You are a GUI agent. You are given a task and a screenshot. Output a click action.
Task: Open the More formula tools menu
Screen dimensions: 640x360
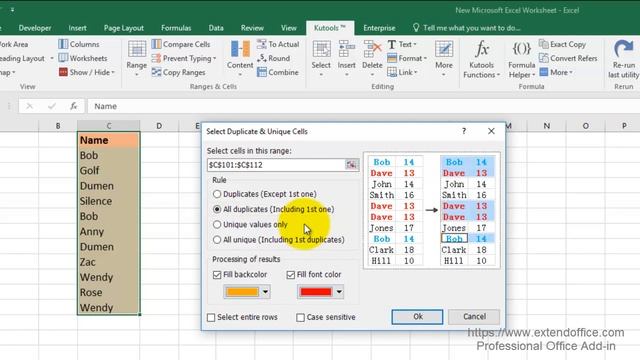point(556,72)
